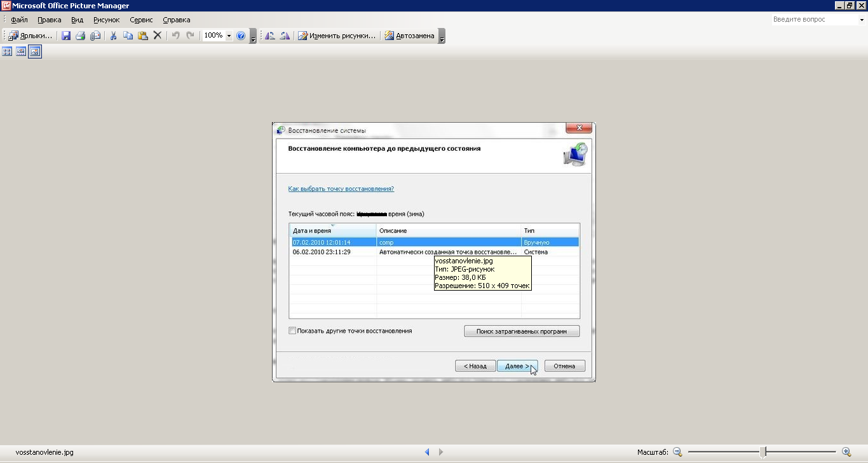Rotate the picture left using the toolbar
Image resolution: width=868 pixels, height=463 pixels.
(x=270, y=36)
